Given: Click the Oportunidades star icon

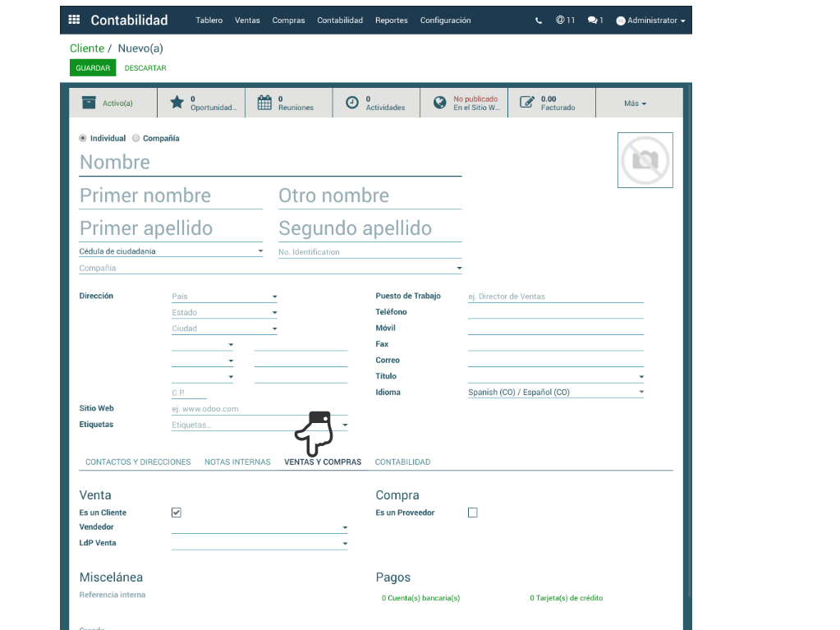Looking at the screenshot, I should 177,103.
